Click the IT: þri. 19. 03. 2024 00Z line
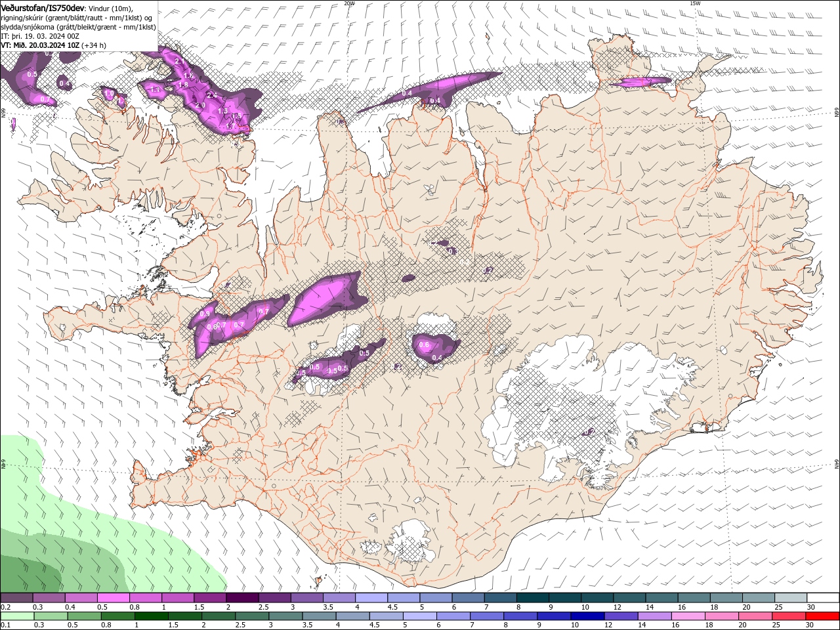 point(41,36)
